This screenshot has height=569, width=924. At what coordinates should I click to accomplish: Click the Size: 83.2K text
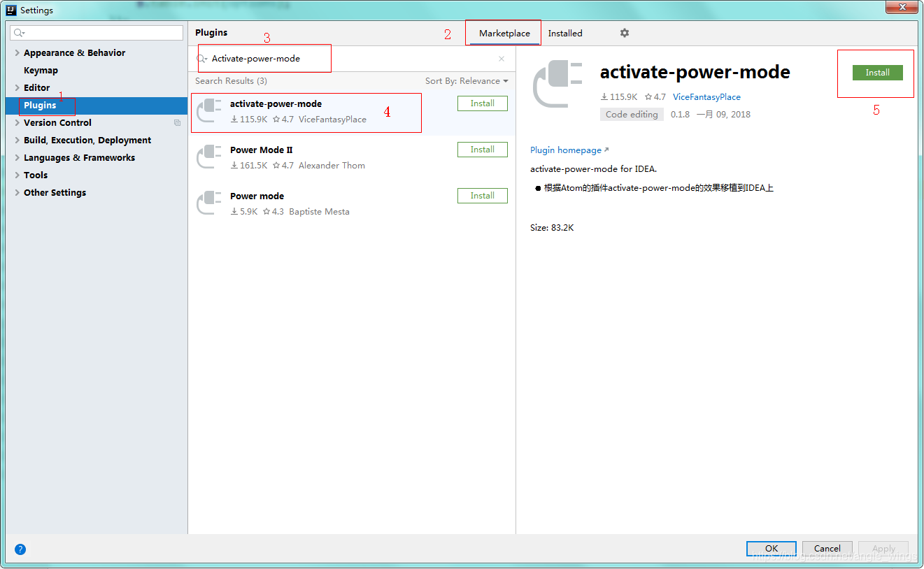pyautogui.click(x=552, y=228)
